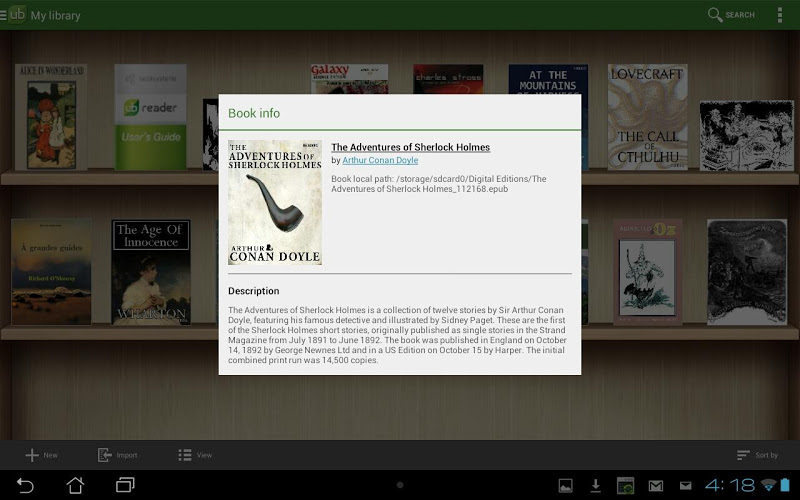Viewport: 800px width, 500px height.
Task: Go to the Android home screen
Action: (x=75, y=485)
